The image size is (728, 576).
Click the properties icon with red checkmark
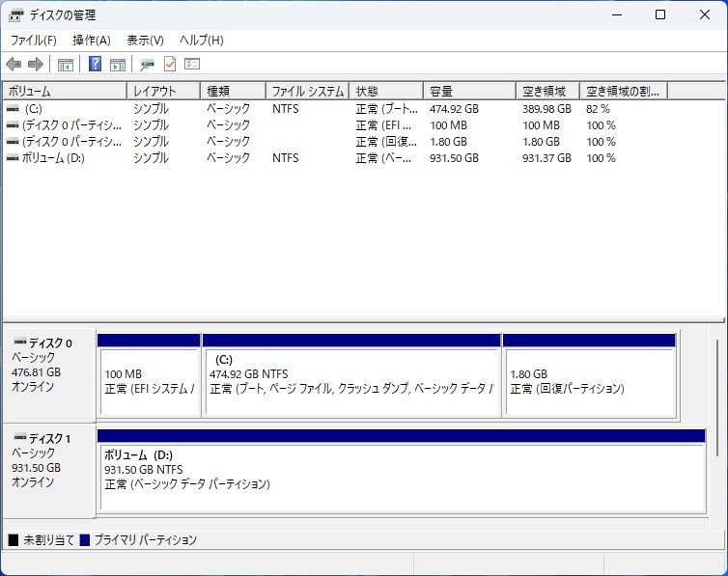[170, 65]
